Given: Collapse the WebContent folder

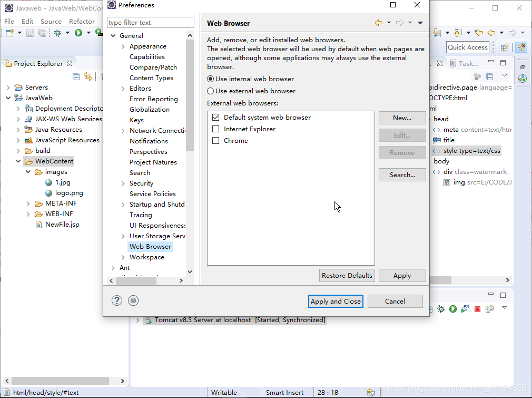Looking at the screenshot, I should click(x=18, y=161).
